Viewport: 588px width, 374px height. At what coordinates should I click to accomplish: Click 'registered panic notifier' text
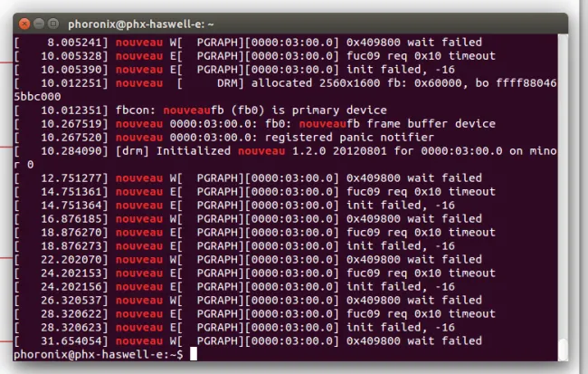point(349,138)
